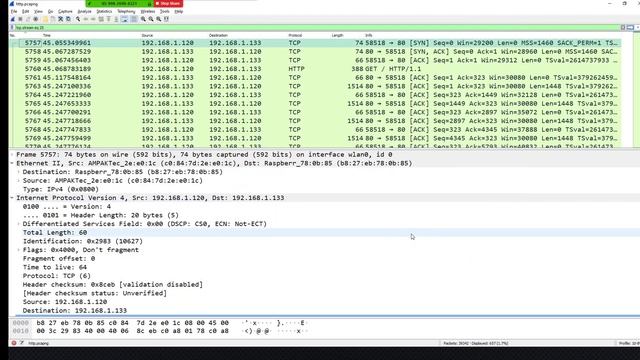This screenshot has height=360, width=640.
Task: Sort packets by Source column header
Action: point(147,36)
